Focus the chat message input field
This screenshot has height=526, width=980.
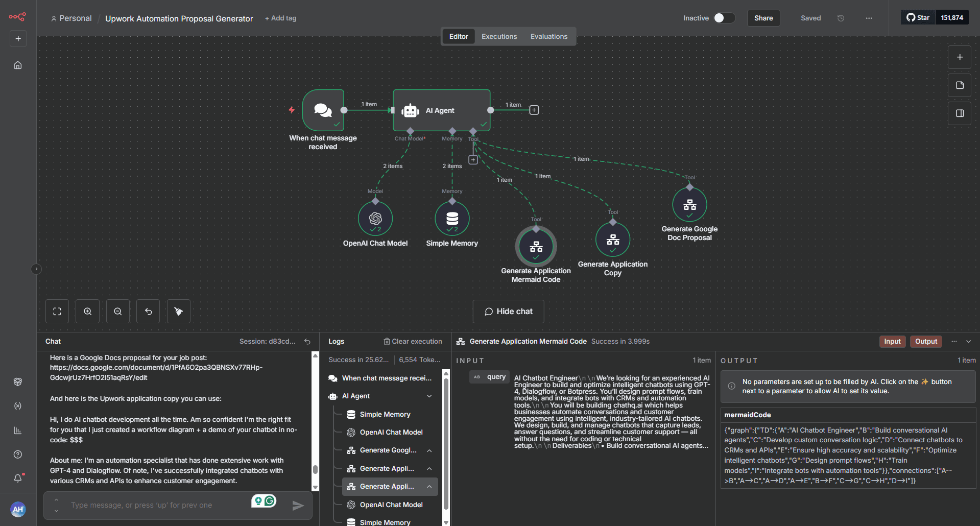[x=158, y=506]
